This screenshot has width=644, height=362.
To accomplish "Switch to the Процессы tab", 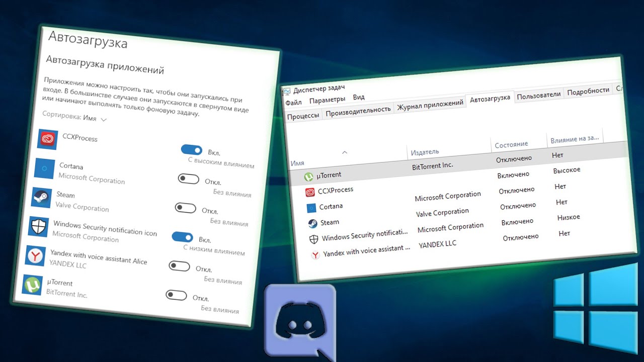I will 303,116.
